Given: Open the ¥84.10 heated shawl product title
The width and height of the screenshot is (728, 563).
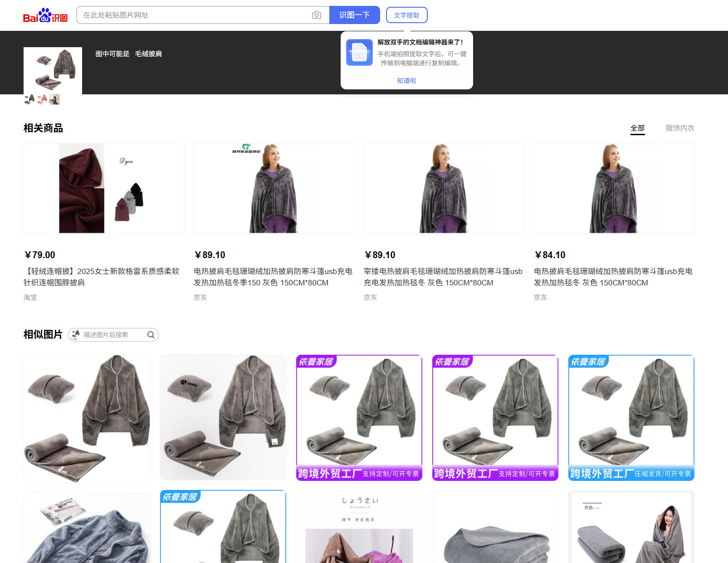Looking at the screenshot, I should coord(613,277).
